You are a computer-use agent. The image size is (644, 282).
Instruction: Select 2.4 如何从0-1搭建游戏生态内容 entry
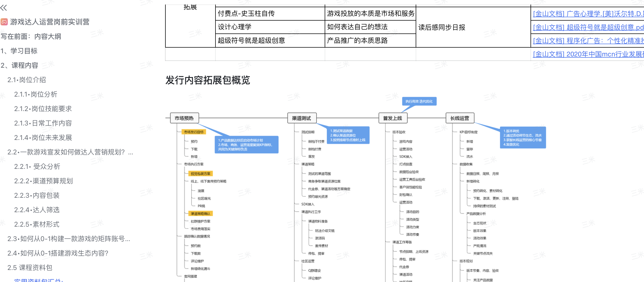(x=58, y=253)
